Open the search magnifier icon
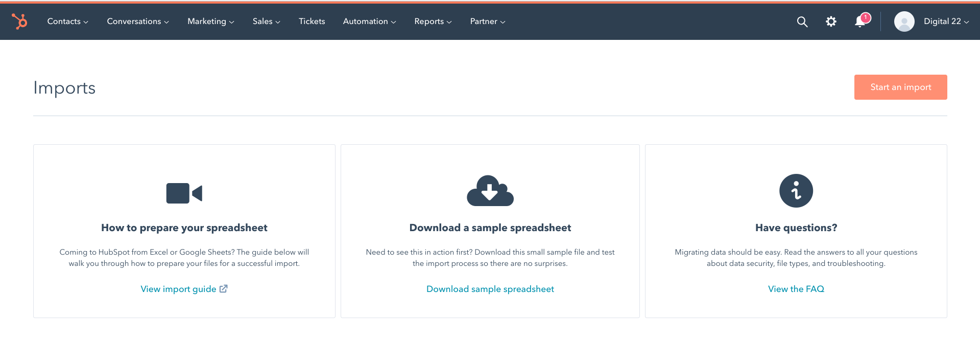 [802, 21]
